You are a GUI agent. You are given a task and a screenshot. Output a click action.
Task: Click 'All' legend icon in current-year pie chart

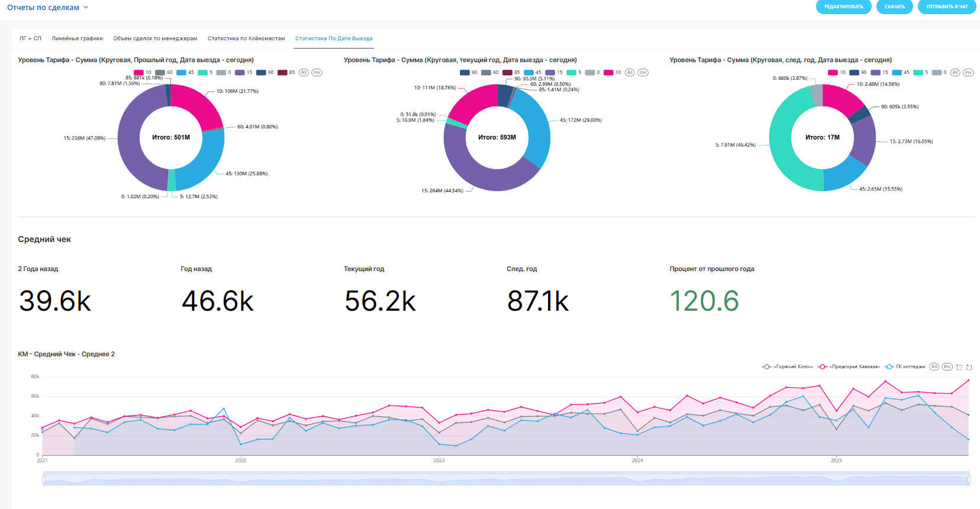[x=630, y=73]
